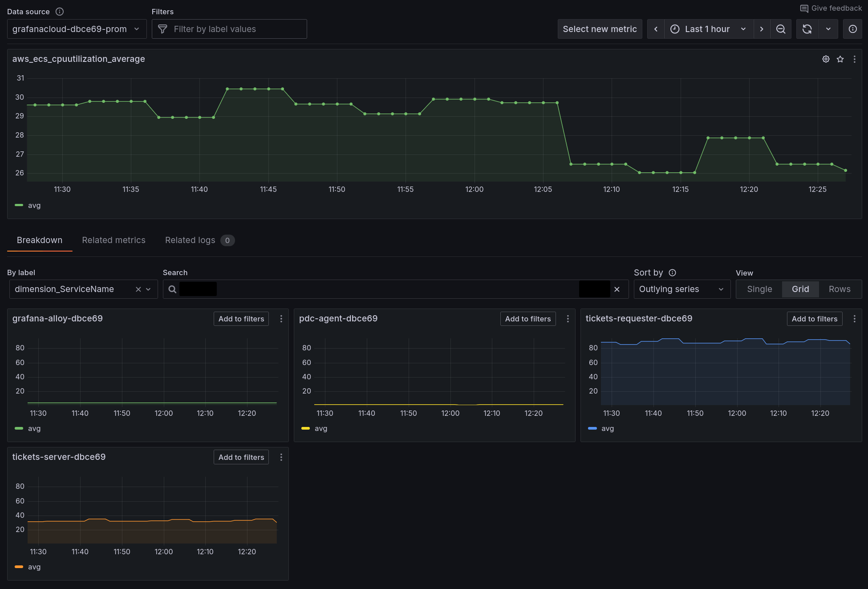Star the aws_ecs_cpuutilization_average metric
This screenshot has width=868, height=589.
click(840, 59)
